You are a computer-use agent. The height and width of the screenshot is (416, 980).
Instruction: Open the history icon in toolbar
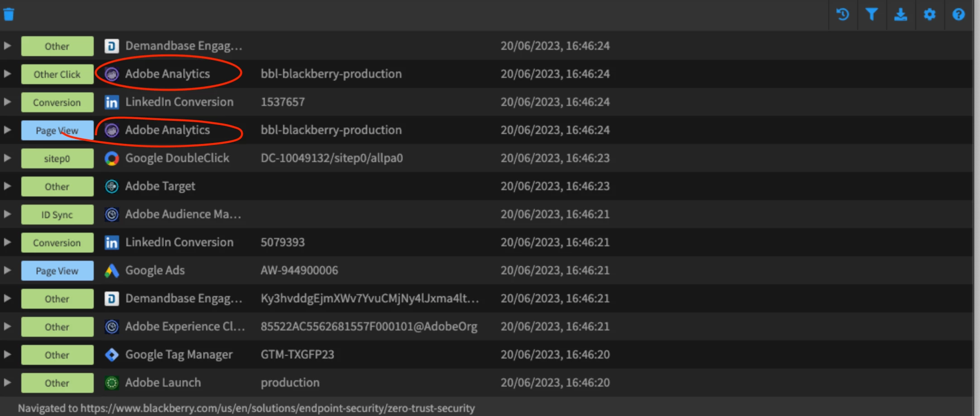coord(843,14)
